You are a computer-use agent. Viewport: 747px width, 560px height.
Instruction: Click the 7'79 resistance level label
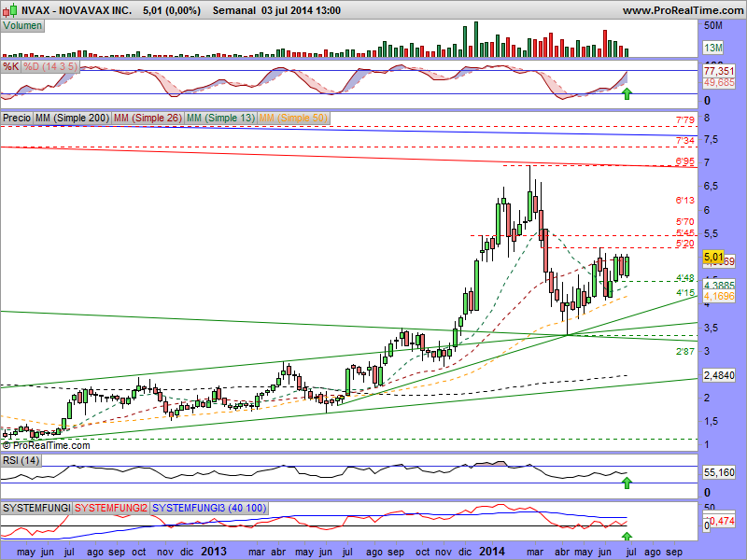(685, 120)
